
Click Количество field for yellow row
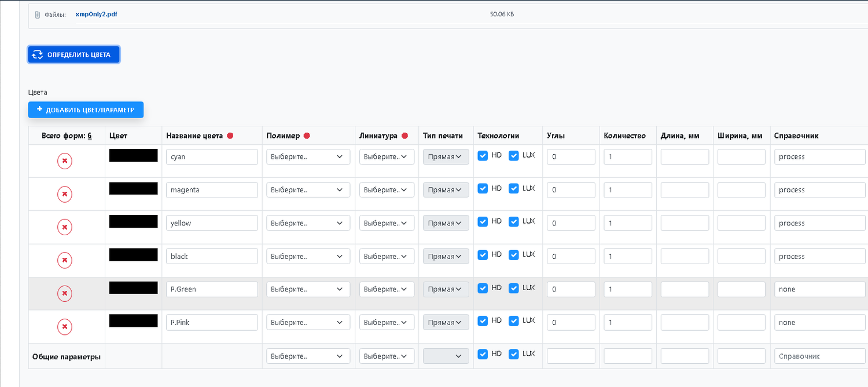[628, 223]
